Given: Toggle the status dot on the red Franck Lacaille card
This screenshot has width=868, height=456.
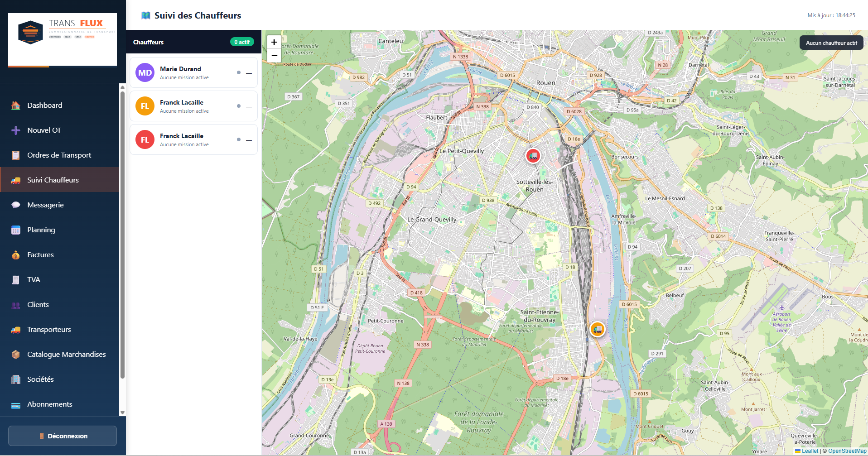Looking at the screenshot, I should (x=239, y=139).
